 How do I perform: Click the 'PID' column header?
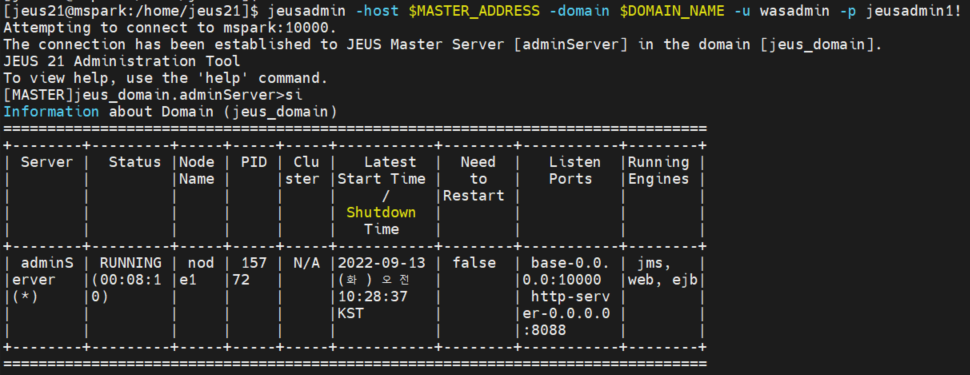coord(254,162)
